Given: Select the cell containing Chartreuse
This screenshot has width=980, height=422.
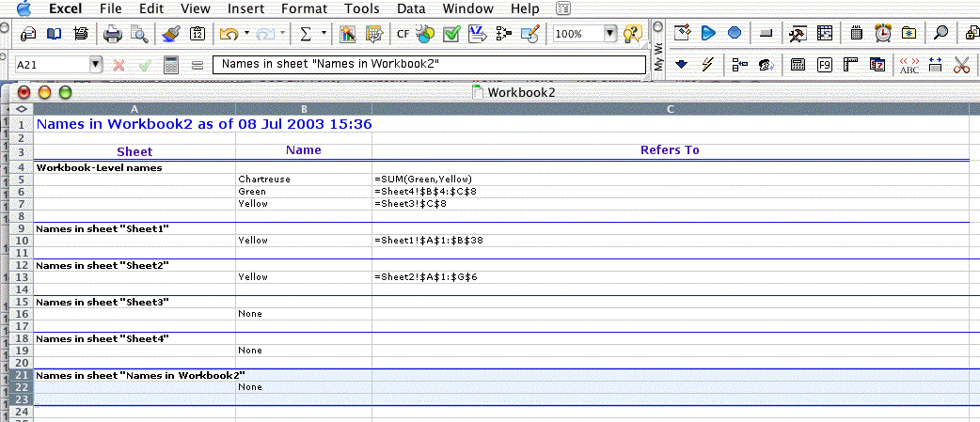Looking at the screenshot, I should click(x=303, y=180).
